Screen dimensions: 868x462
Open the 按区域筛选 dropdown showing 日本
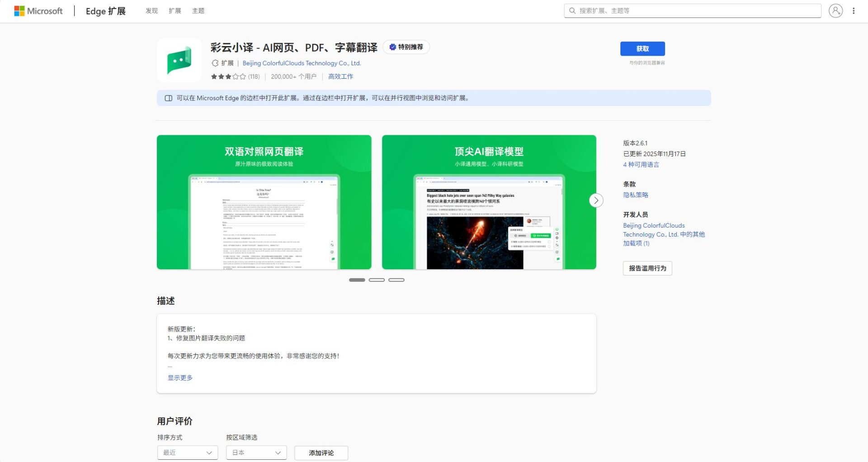[256, 452]
